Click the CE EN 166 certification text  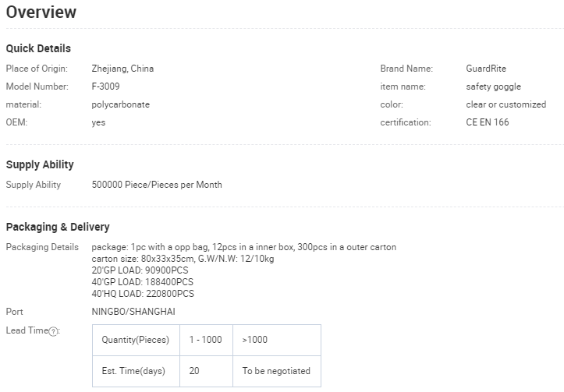(x=488, y=122)
